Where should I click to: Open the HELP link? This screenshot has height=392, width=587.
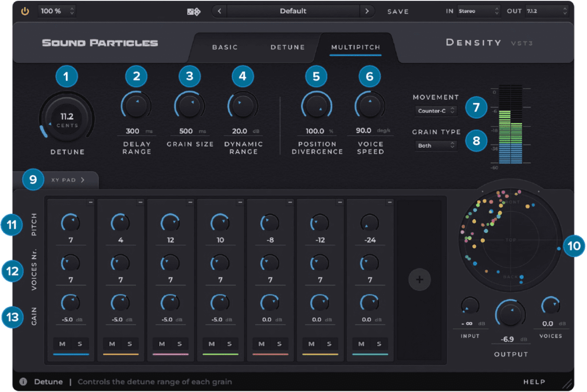point(534,382)
